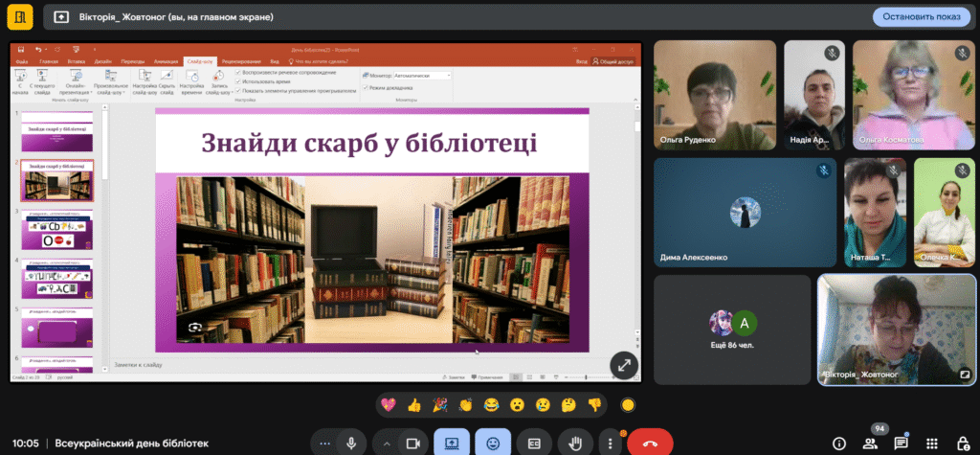
Task: Toggle 'Воспроизвести речевое сопровождение' checkbox
Action: point(238,73)
